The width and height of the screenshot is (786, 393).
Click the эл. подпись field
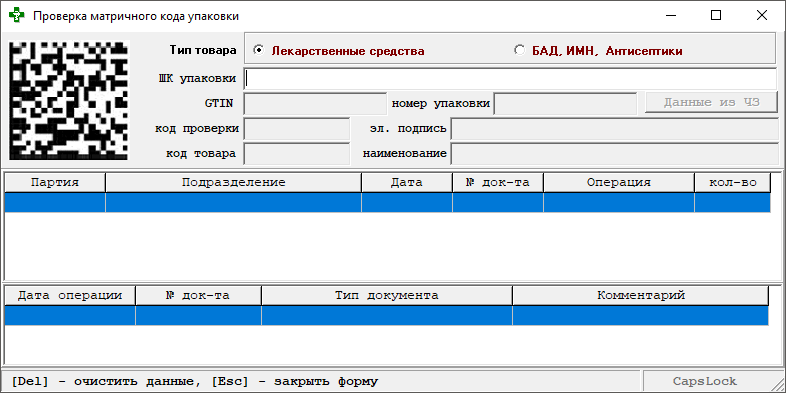pos(615,129)
